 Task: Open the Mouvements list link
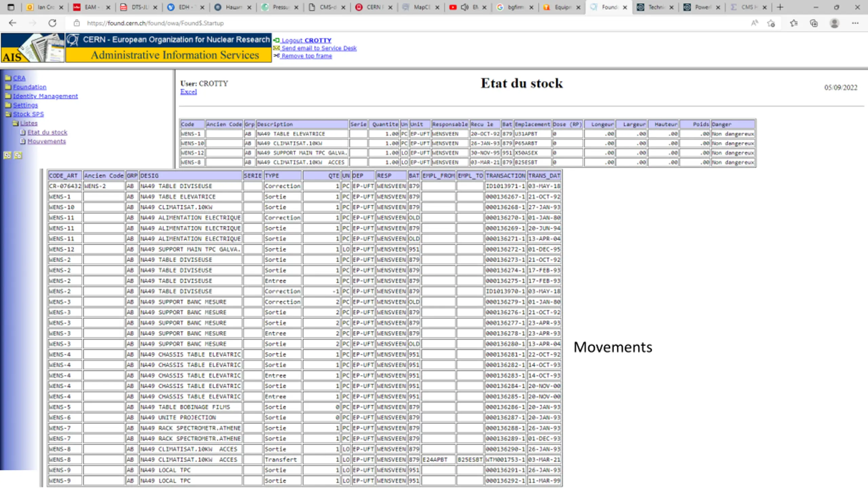click(46, 141)
